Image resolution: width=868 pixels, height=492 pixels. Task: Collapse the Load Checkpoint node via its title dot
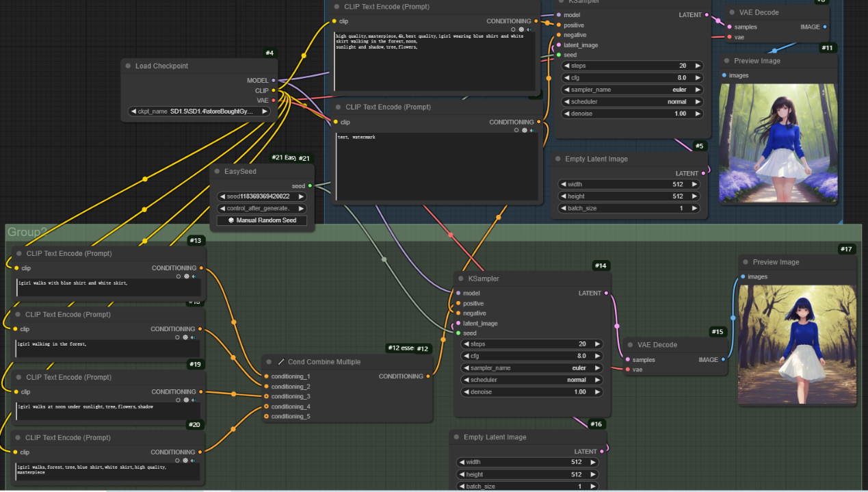coord(128,66)
